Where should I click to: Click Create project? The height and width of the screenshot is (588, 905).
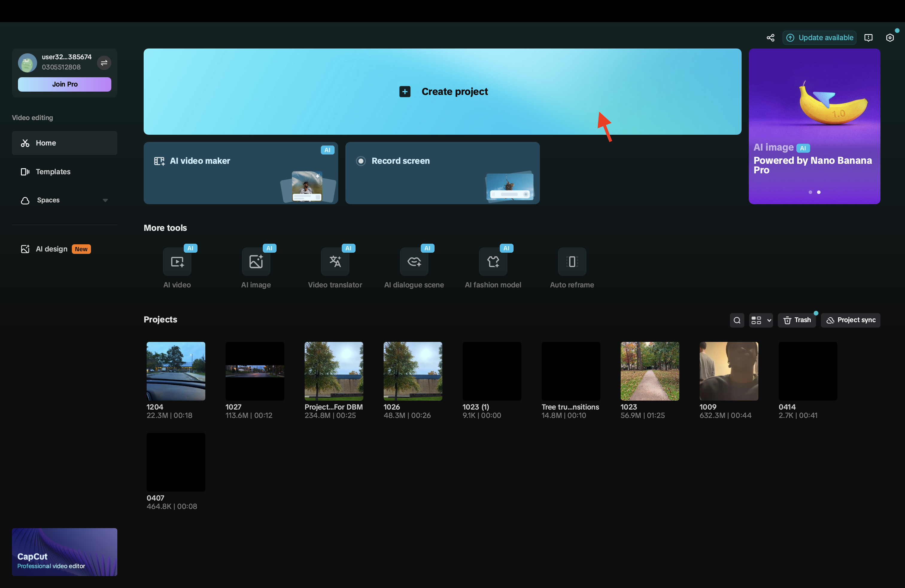pyautogui.click(x=442, y=91)
